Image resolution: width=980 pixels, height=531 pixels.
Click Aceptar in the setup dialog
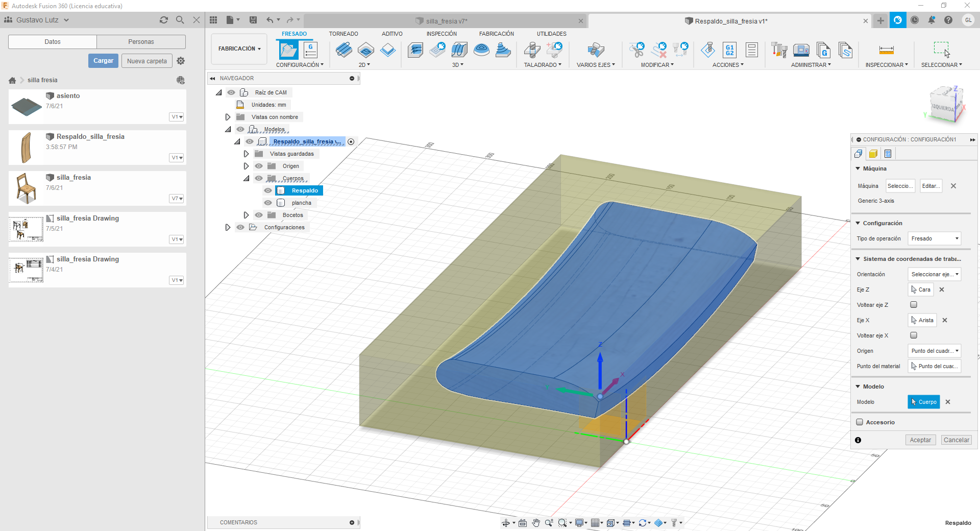click(920, 440)
